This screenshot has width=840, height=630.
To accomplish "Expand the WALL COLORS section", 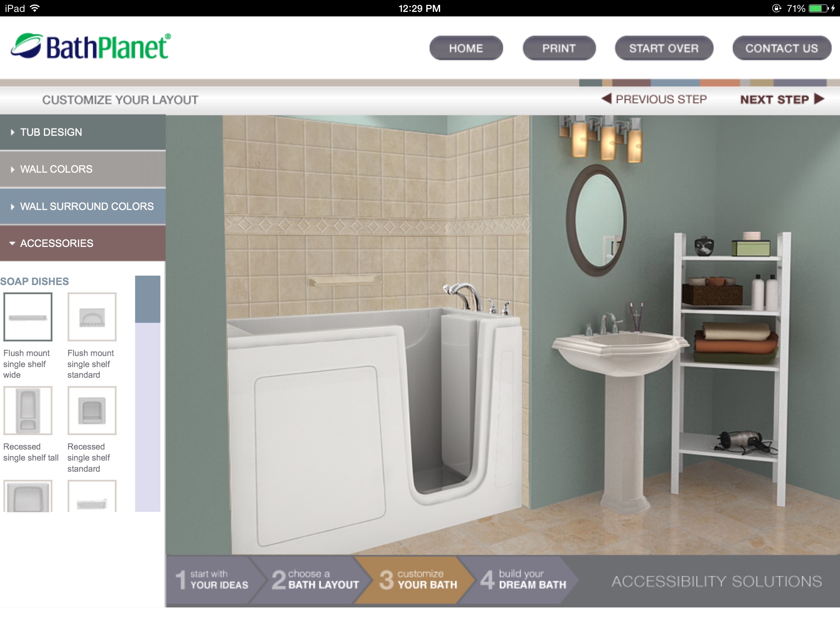I will tap(82, 169).
